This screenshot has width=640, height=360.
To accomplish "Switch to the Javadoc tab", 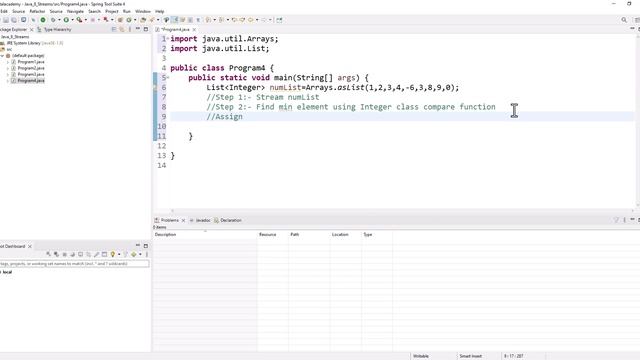I will click(x=200, y=220).
